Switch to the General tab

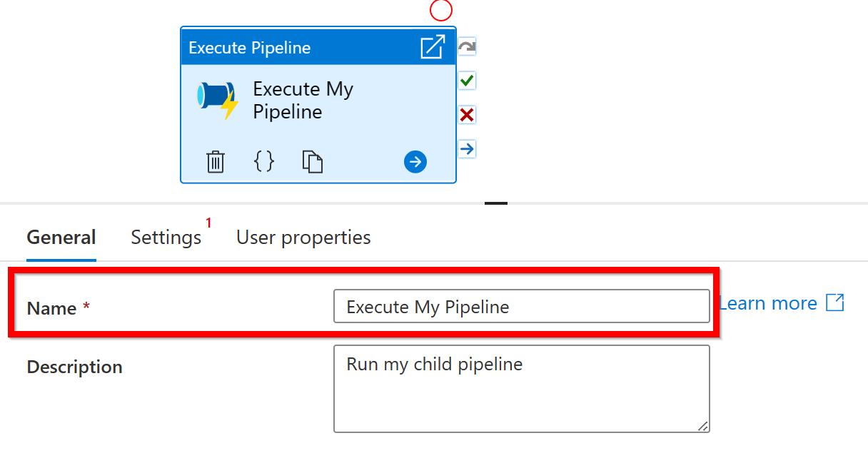[x=61, y=238]
